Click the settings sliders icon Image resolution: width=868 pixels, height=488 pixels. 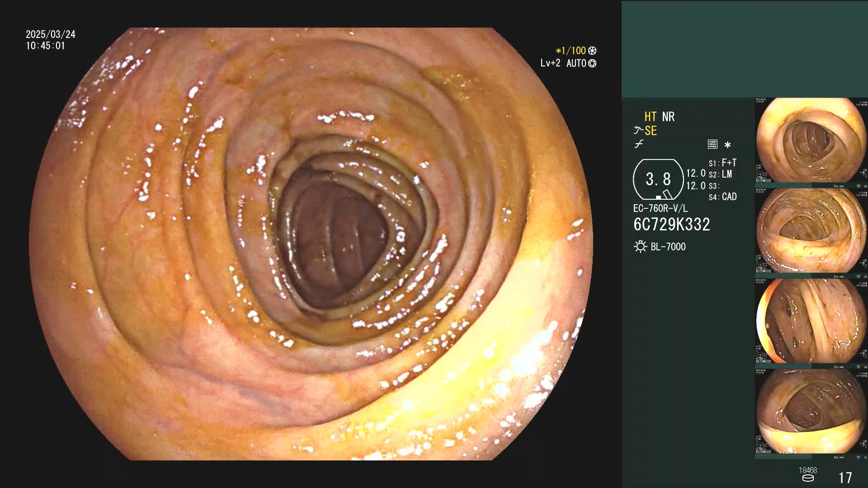click(712, 144)
